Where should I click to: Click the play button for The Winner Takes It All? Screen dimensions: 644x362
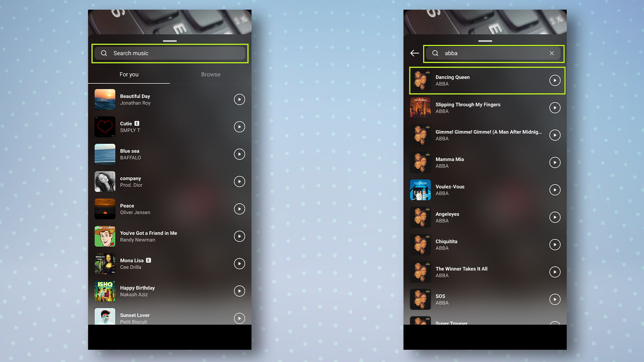pos(554,272)
